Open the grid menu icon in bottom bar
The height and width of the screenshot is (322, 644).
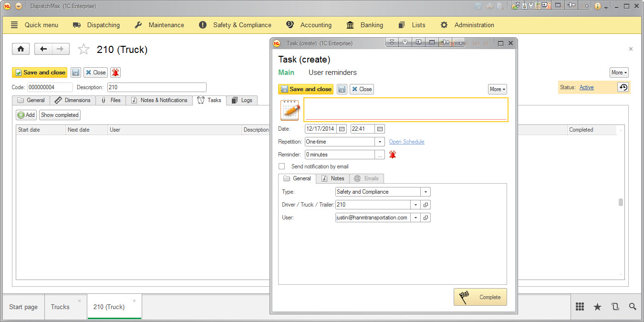(580, 307)
